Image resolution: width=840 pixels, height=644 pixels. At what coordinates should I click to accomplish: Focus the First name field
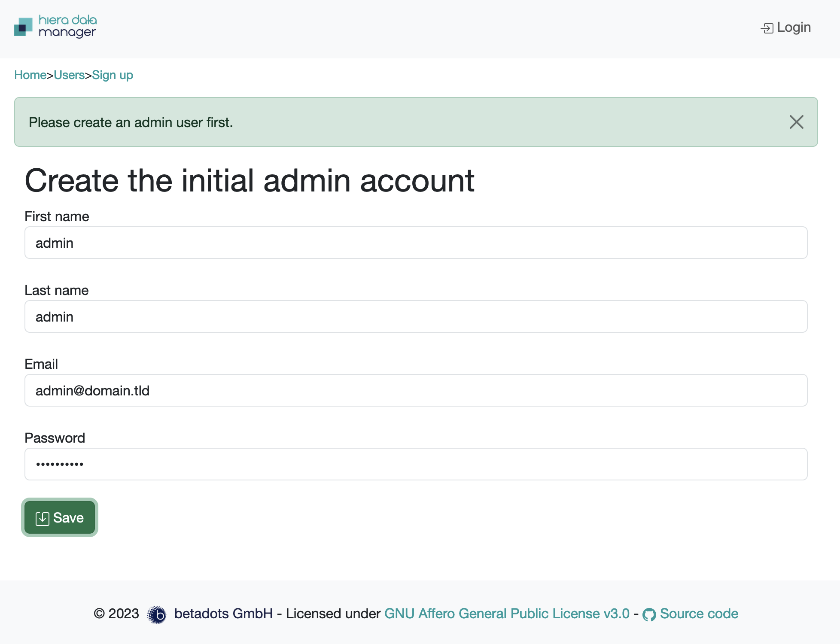[x=416, y=243]
